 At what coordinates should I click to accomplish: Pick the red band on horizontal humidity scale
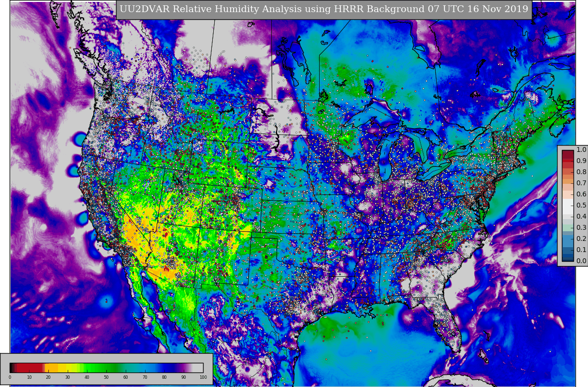coord(29,368)
